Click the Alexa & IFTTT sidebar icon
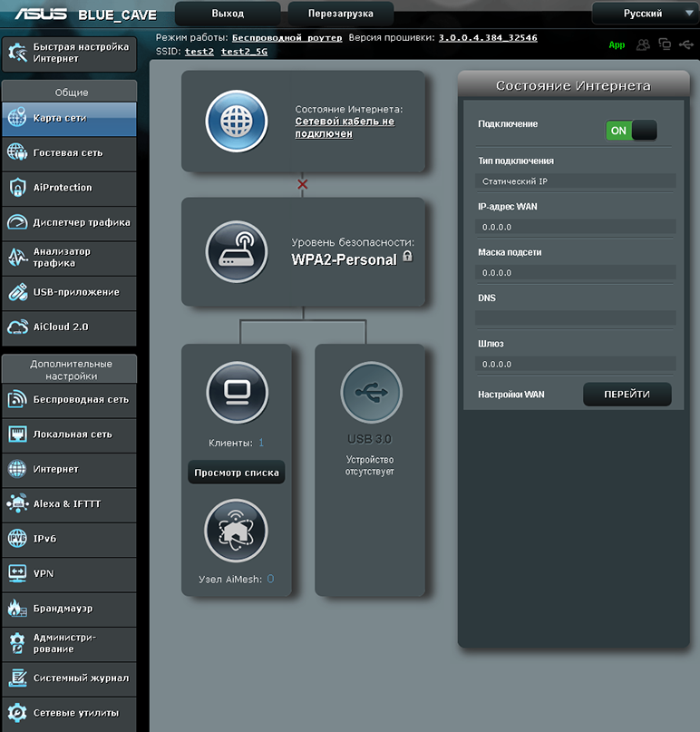 click(x=17, y=503)
